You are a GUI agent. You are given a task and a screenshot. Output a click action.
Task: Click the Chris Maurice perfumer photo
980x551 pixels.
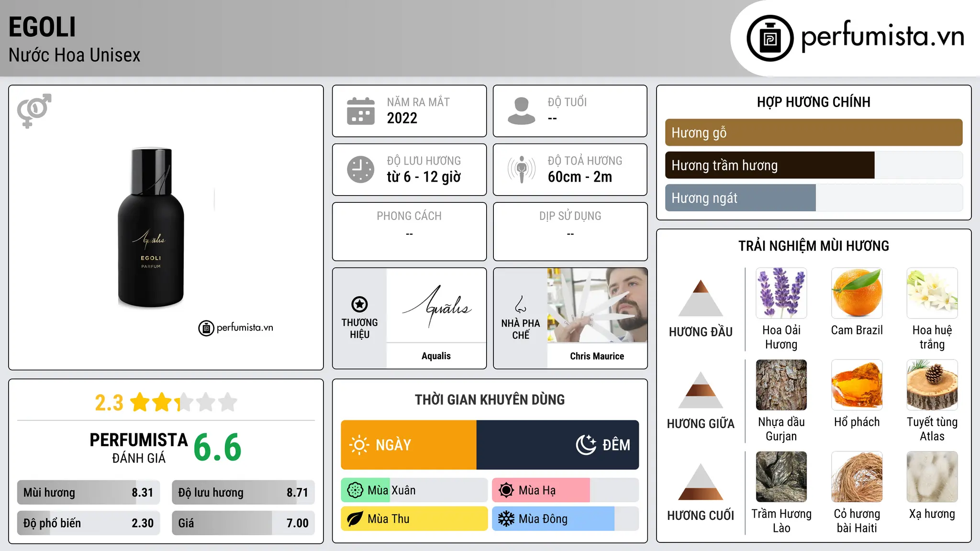(597, 305)
